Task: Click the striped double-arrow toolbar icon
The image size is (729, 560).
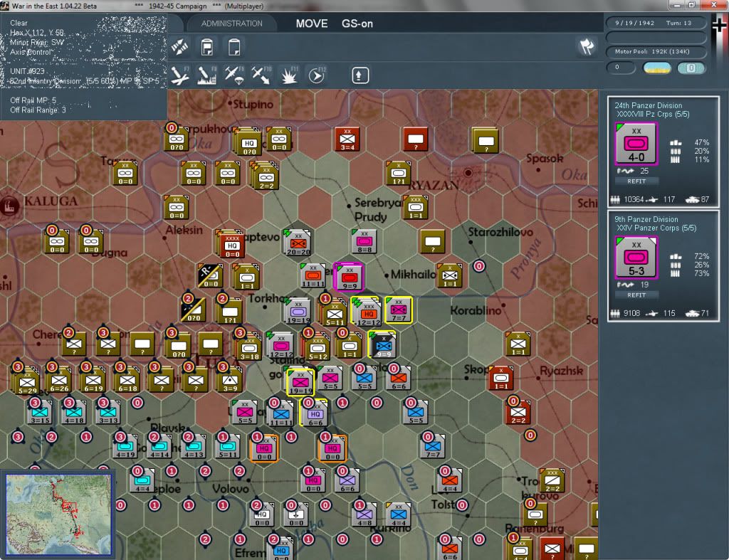Action: tap(179, 47)
